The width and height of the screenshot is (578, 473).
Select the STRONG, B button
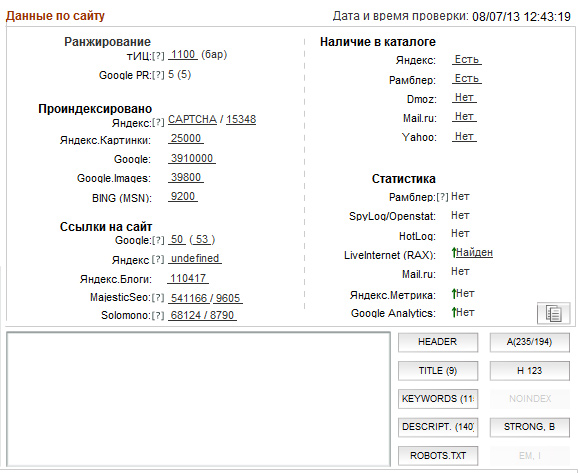click(530, 427)
